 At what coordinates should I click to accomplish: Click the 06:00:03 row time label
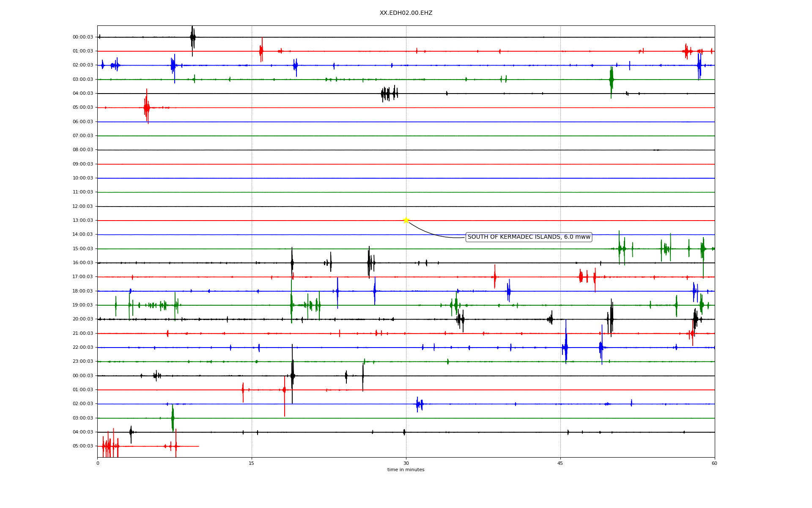[83, 121]
